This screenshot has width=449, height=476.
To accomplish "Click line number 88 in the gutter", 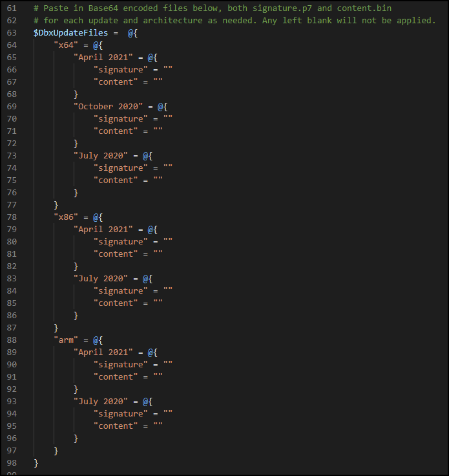I will [x=12, y=340].
